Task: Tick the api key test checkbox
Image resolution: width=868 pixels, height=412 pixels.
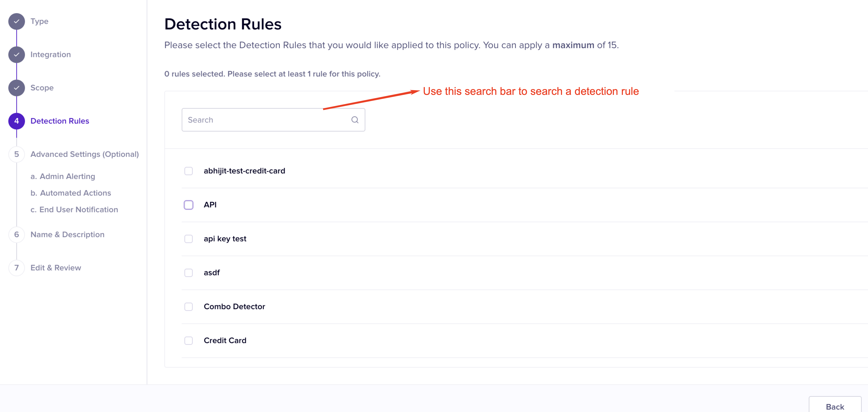Action: coord(188,239)
